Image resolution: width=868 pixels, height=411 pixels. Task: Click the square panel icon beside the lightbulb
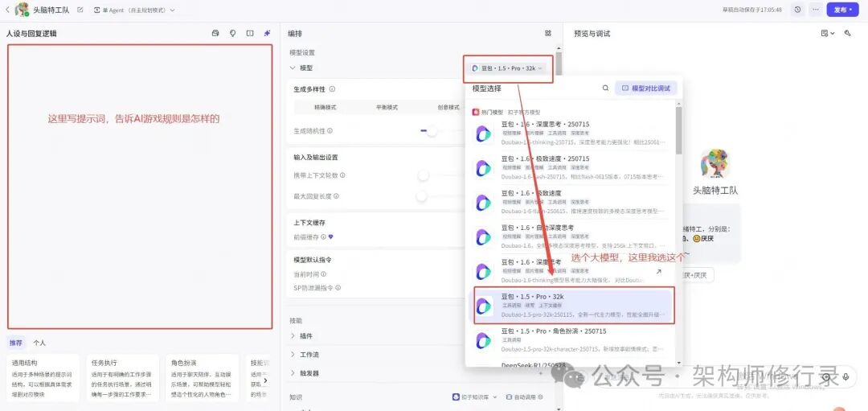[250, 33]
